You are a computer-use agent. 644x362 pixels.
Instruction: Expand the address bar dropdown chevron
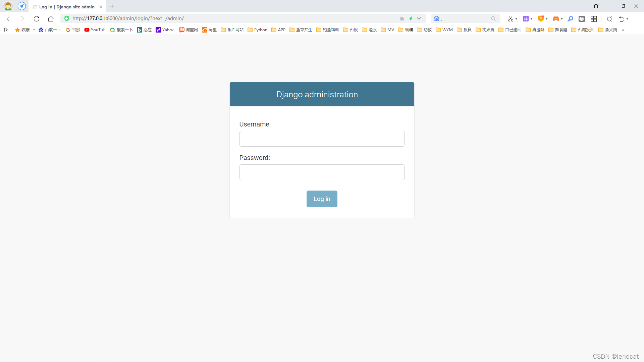pos(419,18)
